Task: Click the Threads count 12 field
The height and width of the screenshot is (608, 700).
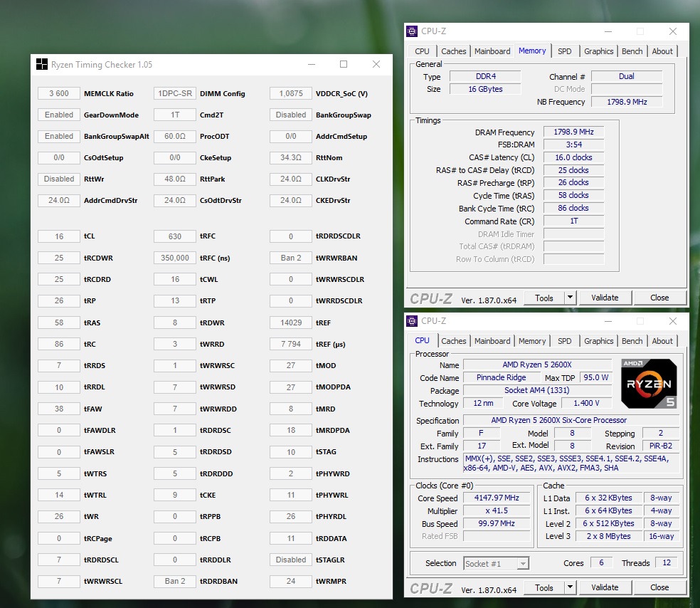Action: pos(667,563)
